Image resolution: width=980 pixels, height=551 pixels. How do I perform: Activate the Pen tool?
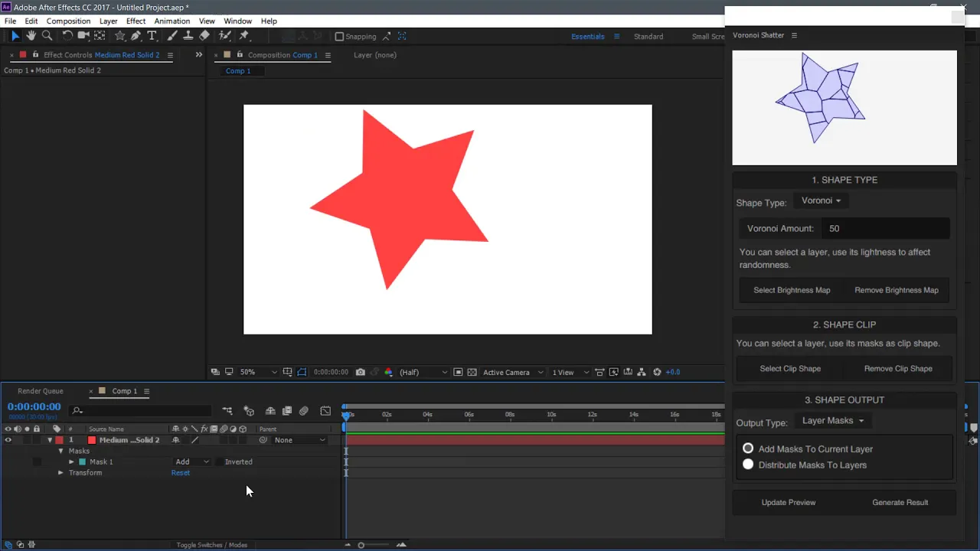(136, 36)
